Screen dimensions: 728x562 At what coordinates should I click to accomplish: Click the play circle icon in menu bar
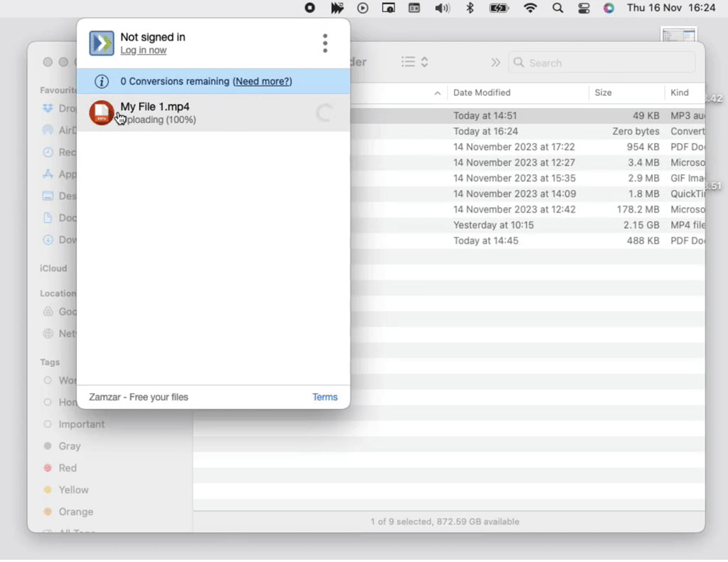pos(363,8)
